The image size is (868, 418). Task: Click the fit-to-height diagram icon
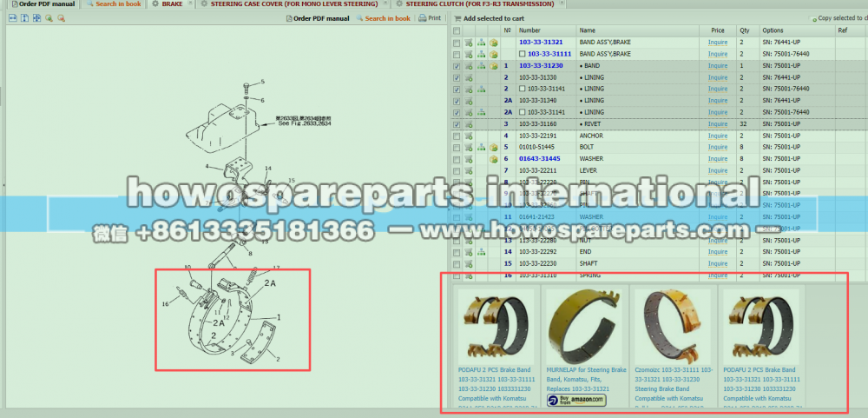24,17
